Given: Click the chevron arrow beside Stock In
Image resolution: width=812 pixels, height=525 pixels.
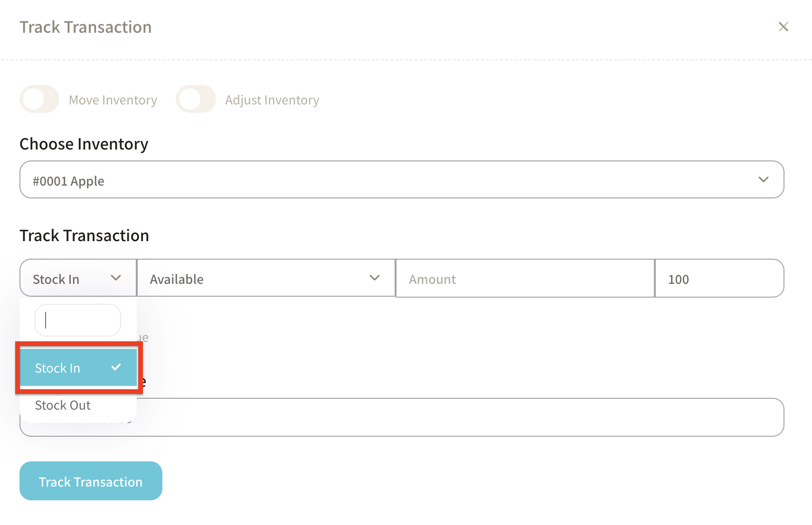Looking at the screenshot, I should pos(116,278).
